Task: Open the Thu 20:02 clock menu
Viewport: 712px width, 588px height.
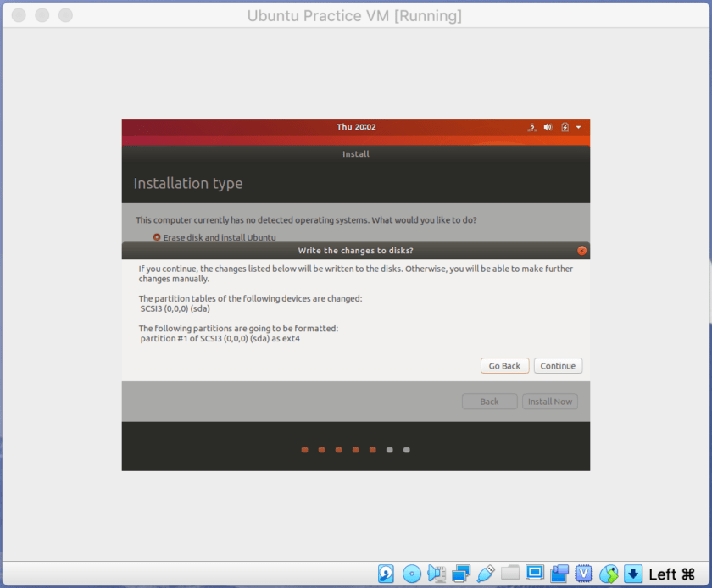Action: point(356,127)
